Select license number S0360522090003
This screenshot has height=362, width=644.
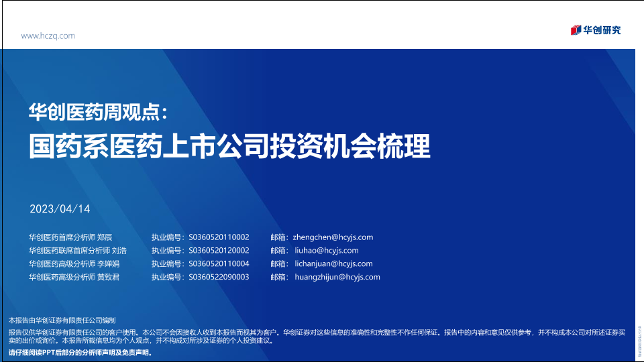(x=219, y=277)
